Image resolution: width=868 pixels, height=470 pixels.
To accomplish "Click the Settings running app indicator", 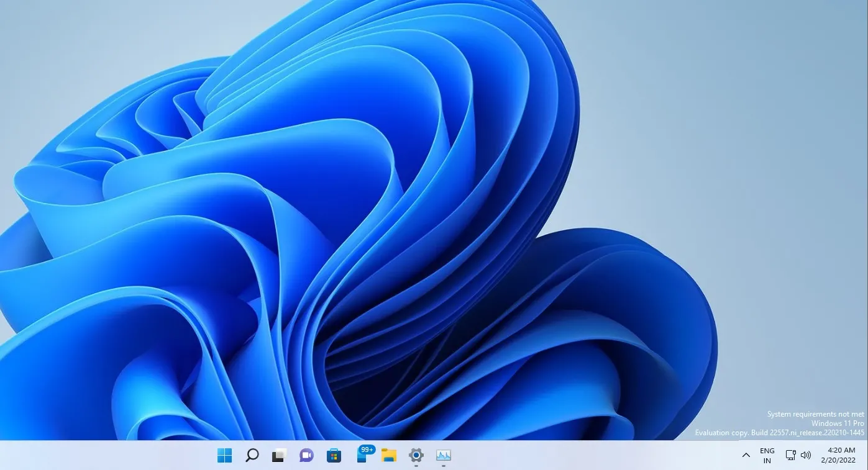I will tap(416, 464).
